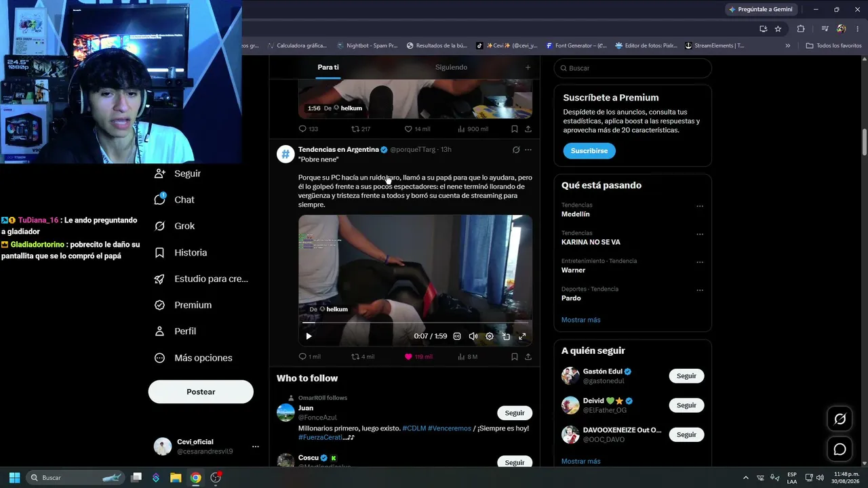This screenshot has height=488, width=868.
Task: Switch to the Siguiendo tab
Action: click(x=451, y=67)
